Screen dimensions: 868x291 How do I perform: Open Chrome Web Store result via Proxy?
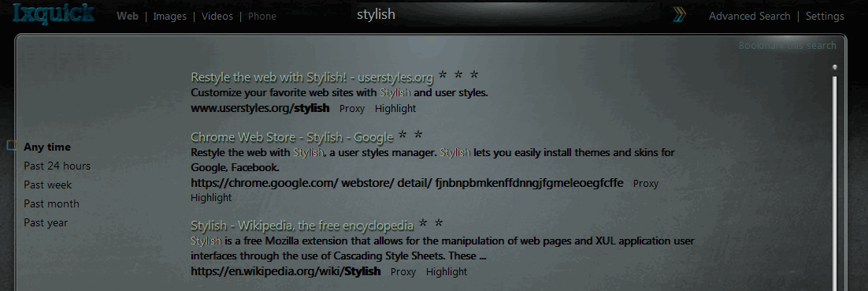[x=645, y=184]
